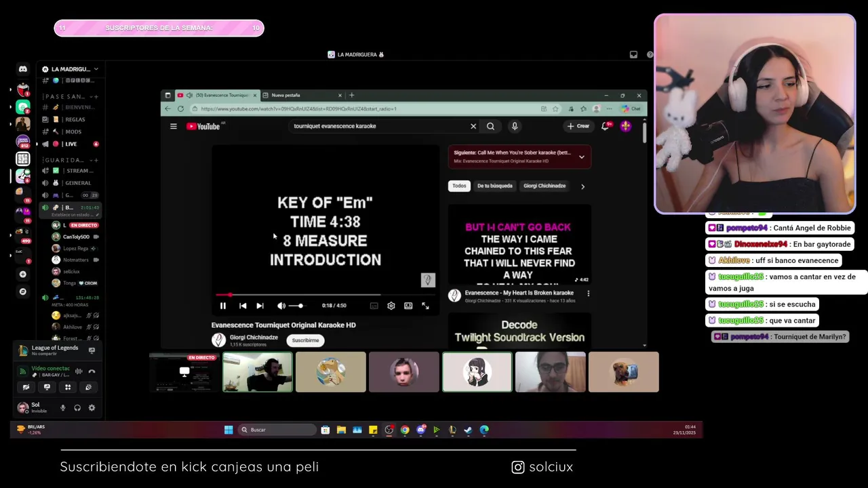Open Discord activities button
Viewport: 868px width, 488px height.
68,387
